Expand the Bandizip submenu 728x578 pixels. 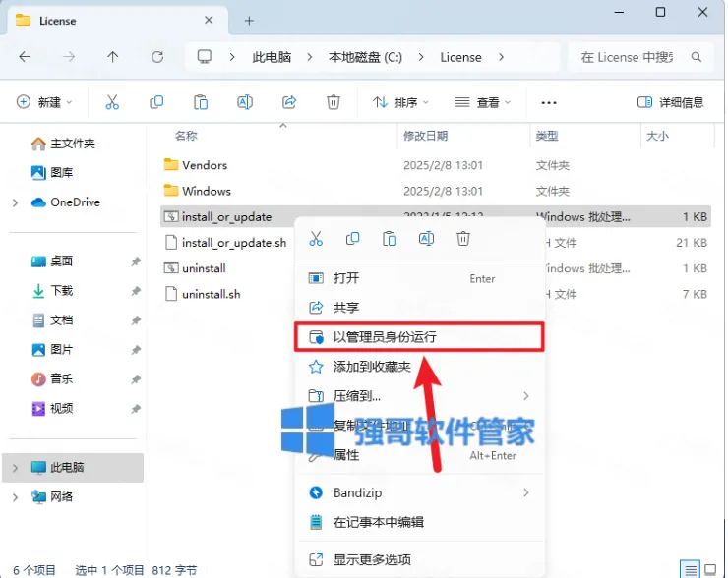click(x=419, y=492)
